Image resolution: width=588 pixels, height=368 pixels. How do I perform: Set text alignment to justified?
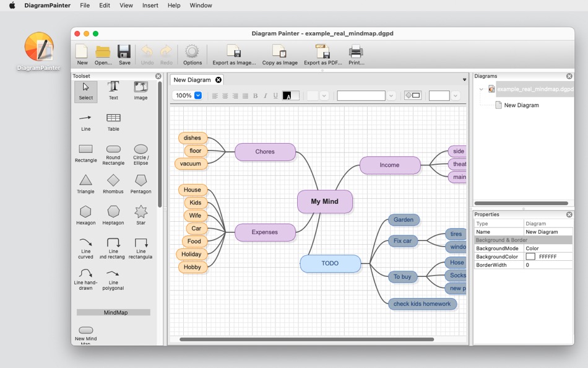click(x=245, y=96)
